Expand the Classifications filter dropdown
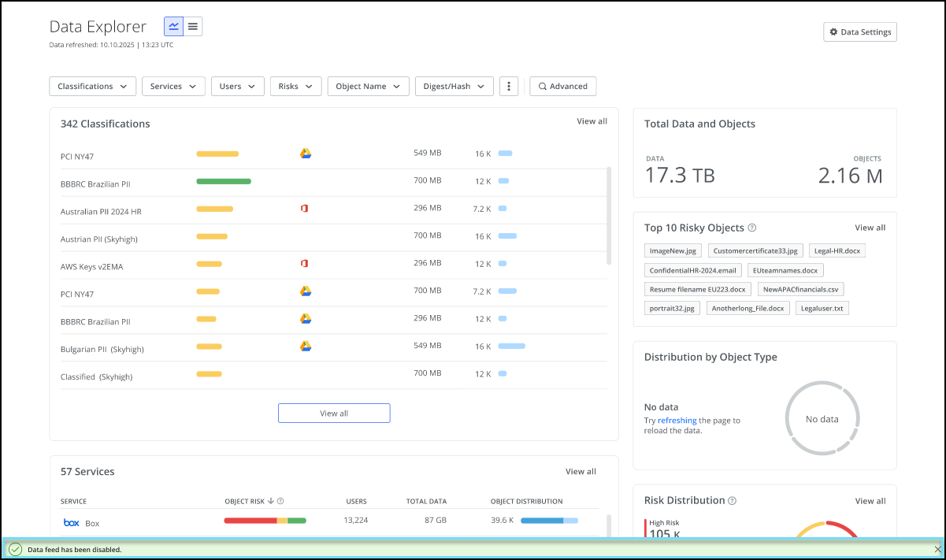Viewport: 946px width, 560px height. pos(92,87)
